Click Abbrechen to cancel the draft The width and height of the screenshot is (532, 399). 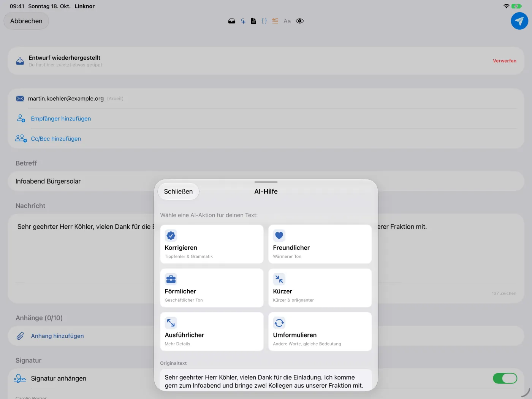coord(26,21)
